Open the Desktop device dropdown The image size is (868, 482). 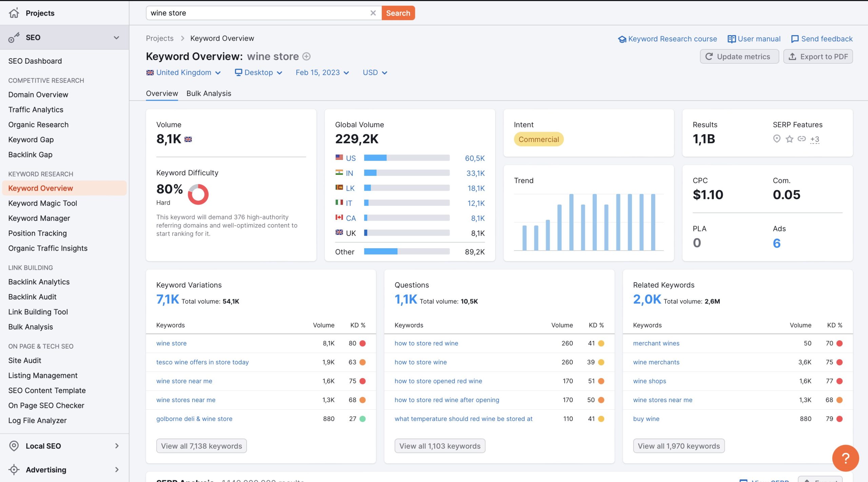click(258, 72)
